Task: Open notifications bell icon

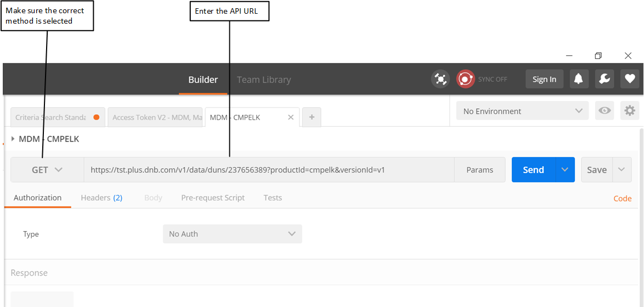Action: coord(579,79)
